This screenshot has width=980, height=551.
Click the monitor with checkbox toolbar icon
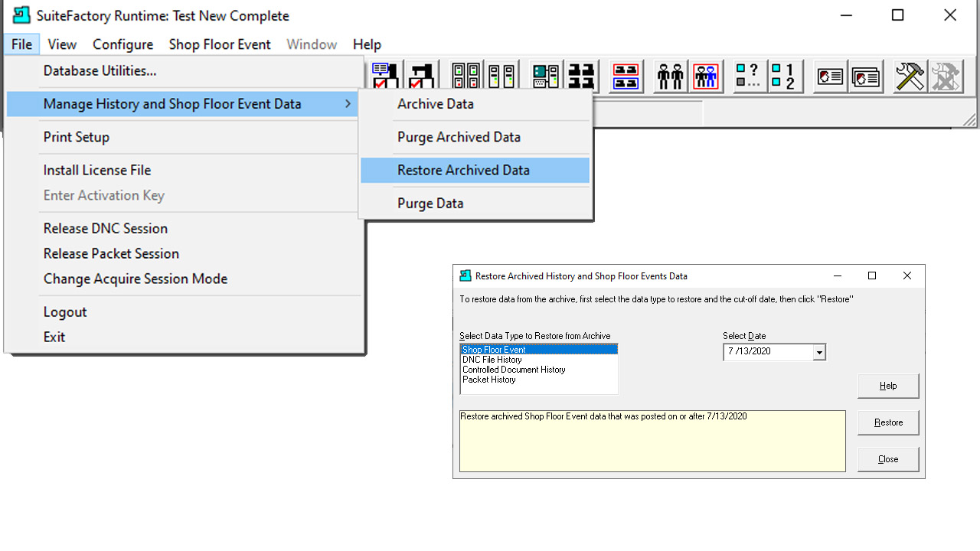(386, 77)
